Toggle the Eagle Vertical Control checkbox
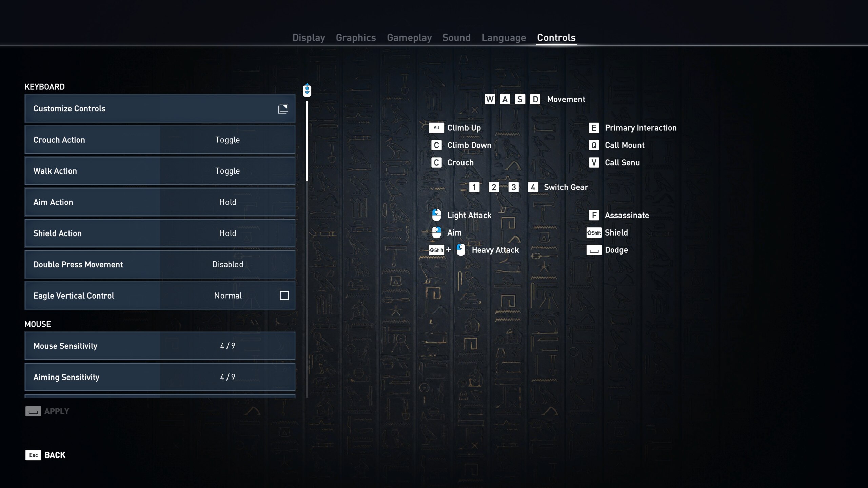 (284, 296)
